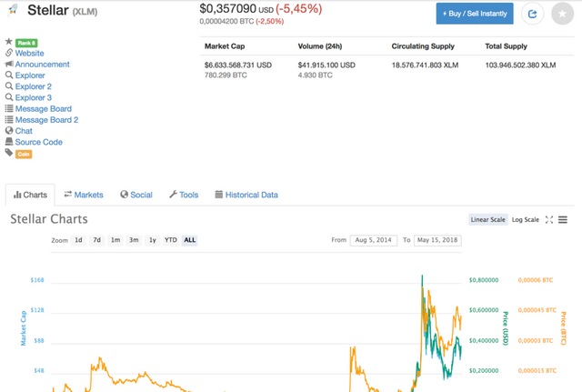
Task: Click the megaphone icon beside Announcement
Action: (x=9, y=64)
